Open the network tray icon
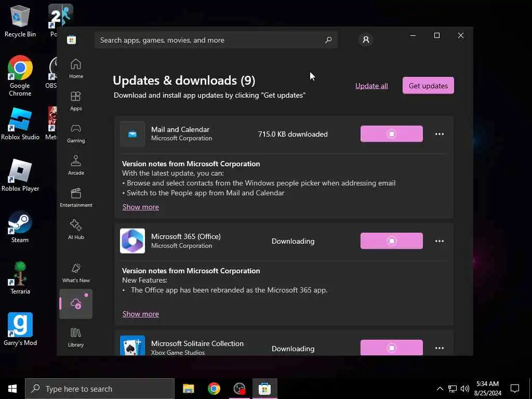 (453, 389)
